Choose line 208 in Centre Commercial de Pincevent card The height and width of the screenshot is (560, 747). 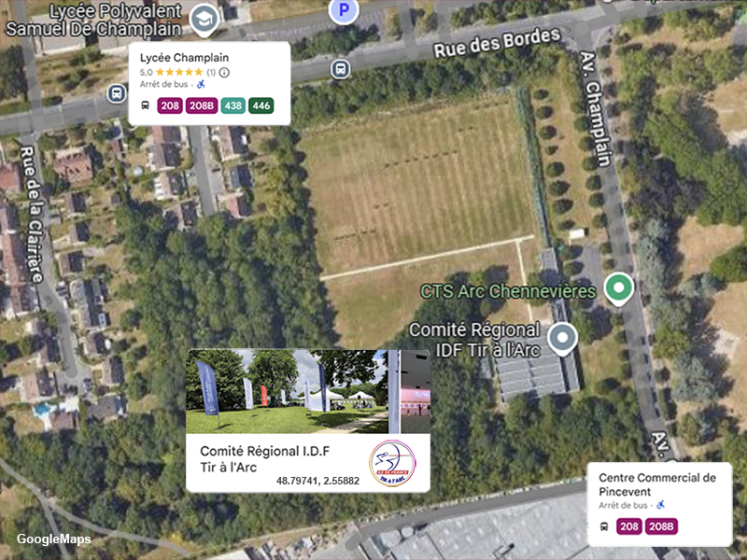pos(629,526)
